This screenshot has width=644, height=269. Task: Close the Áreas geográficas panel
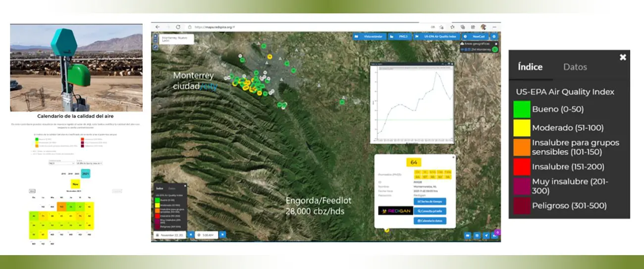(495, 44)
